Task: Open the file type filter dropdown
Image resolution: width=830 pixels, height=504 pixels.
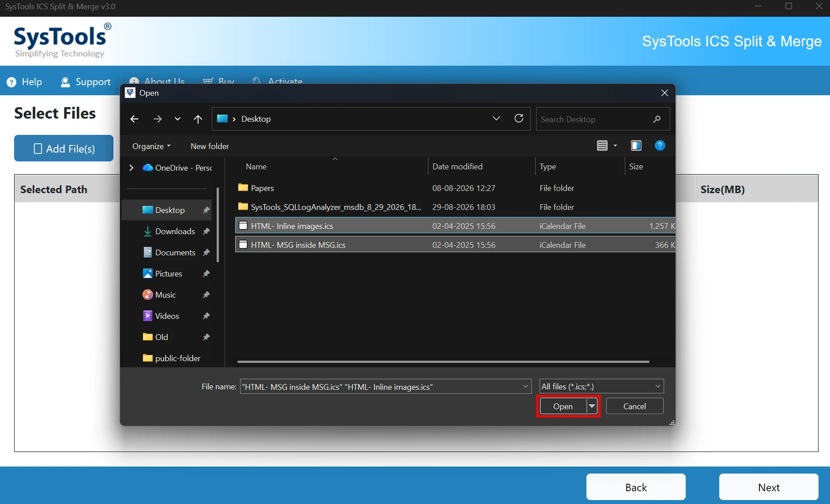Action: [601, 386]
